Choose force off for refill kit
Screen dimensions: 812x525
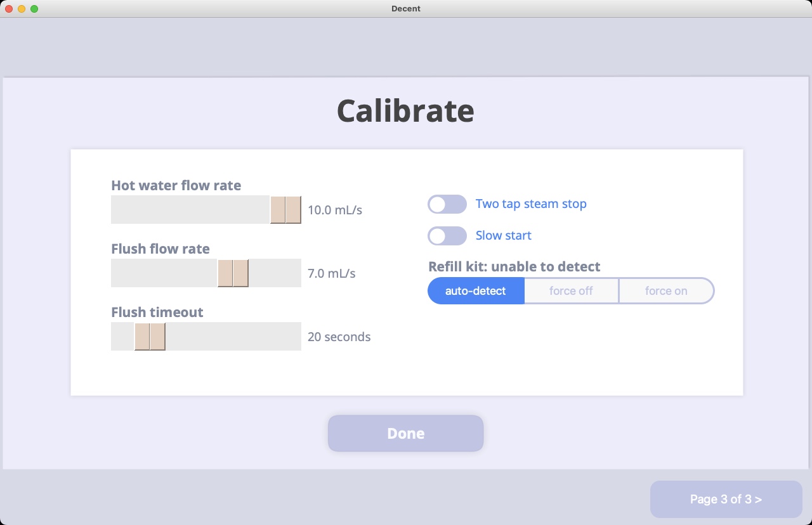[x=572, y=291]
